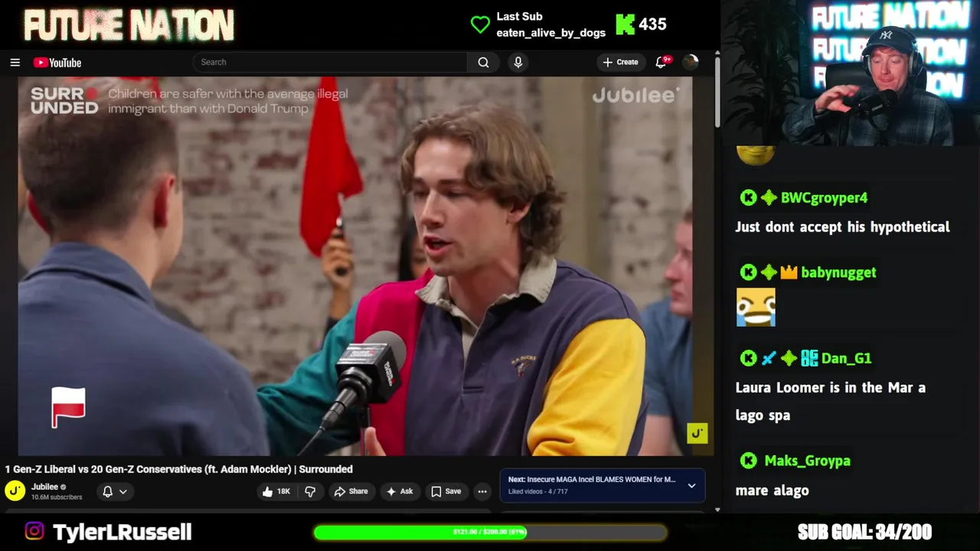The height and width of the screenshot is (551, 980).
Task: Expand notification options chevron beside bell
Action: click(122, 491)
